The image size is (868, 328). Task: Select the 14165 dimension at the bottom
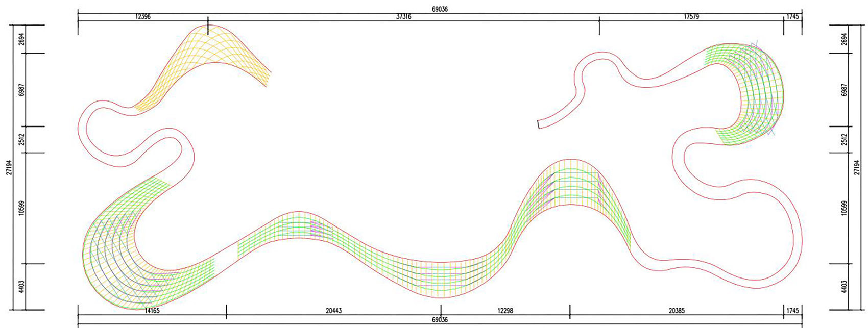[x=152, y=310]
